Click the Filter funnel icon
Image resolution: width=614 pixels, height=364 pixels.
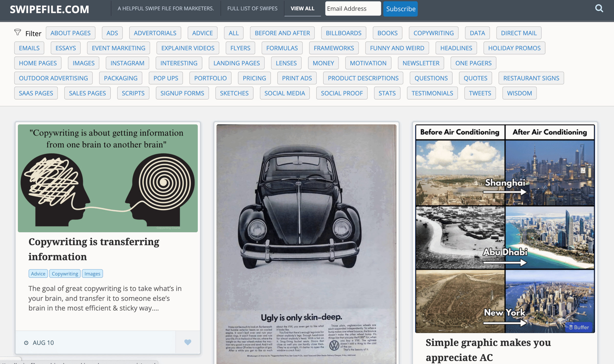[x=18, y=32]
